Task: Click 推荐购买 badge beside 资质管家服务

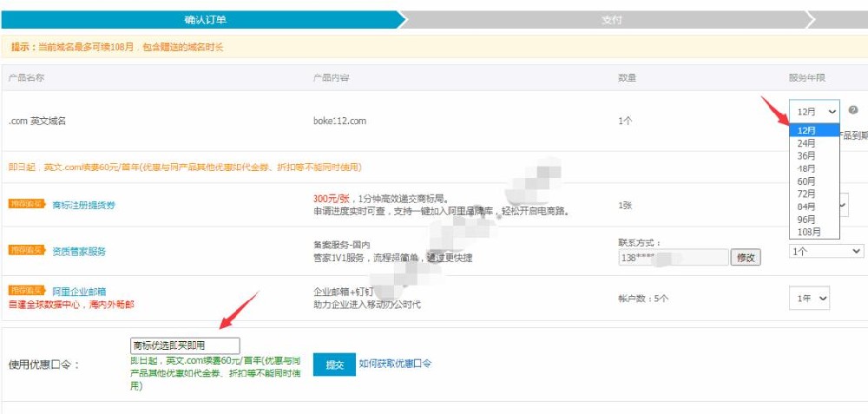Action: tap(26, 251)
